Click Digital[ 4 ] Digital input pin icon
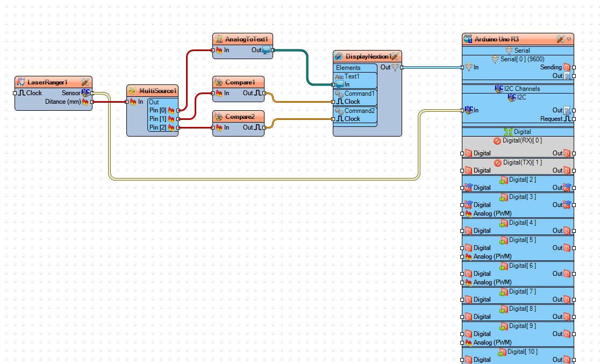The width and height of the screenshot is (600, 364). [468, 231]
